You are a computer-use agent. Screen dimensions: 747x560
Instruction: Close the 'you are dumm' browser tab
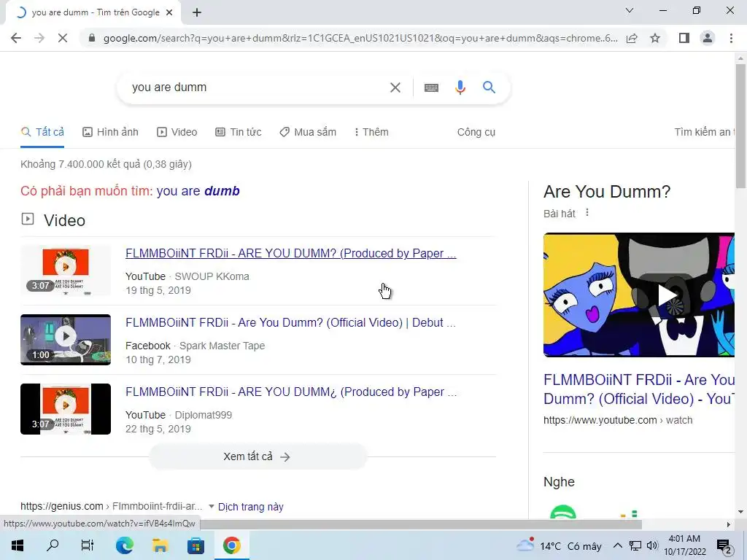pos(169,13)
